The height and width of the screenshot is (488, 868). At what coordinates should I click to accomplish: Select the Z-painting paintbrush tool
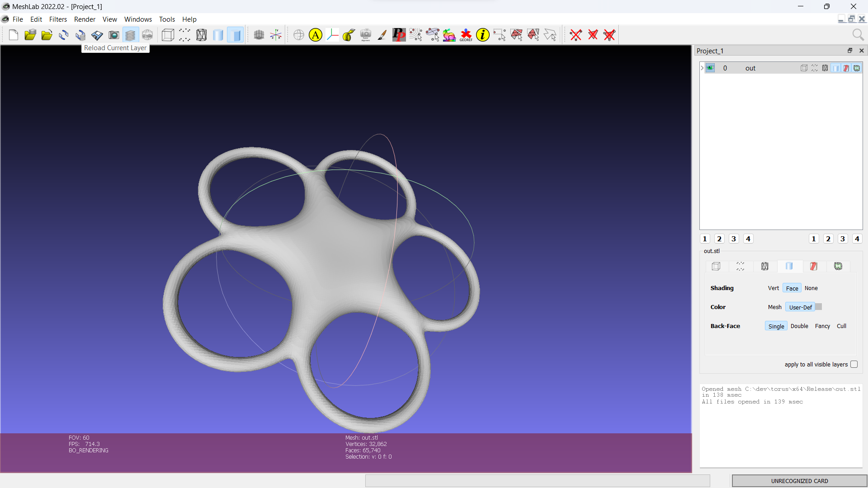click(382, 35)
